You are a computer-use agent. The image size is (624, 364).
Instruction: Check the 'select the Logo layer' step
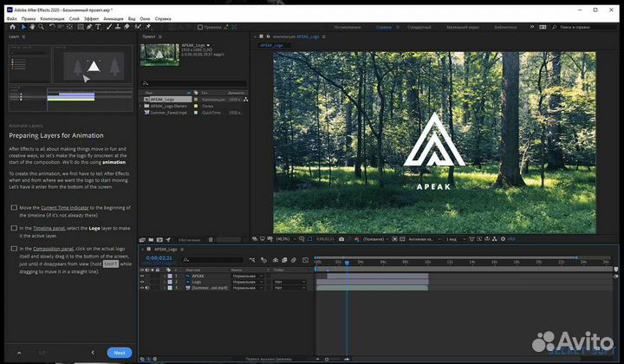tap(14, 228)
